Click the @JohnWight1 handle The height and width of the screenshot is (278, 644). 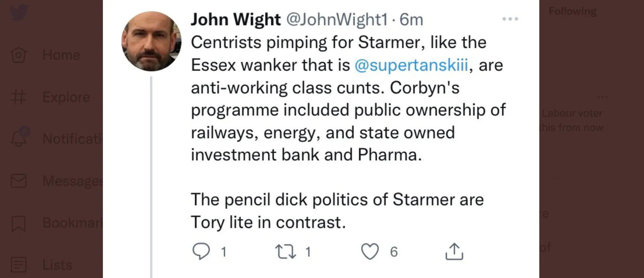tap(337, 19)
